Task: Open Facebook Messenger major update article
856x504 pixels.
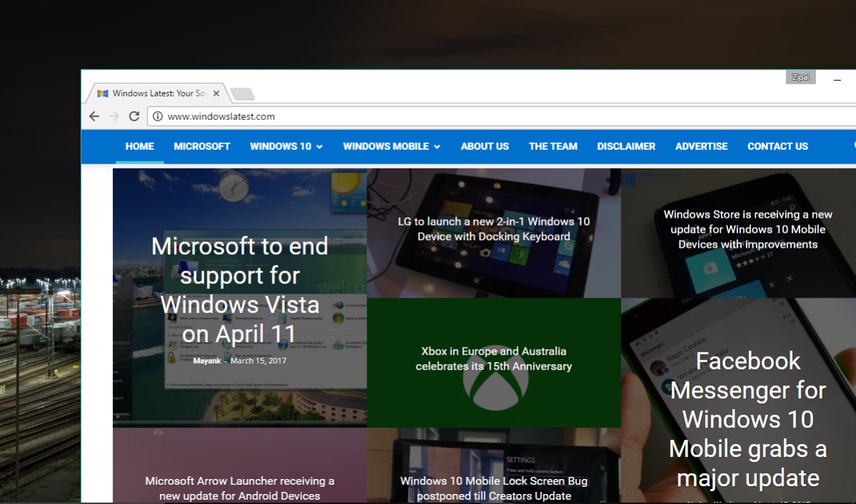Action: tap(748, 420)
